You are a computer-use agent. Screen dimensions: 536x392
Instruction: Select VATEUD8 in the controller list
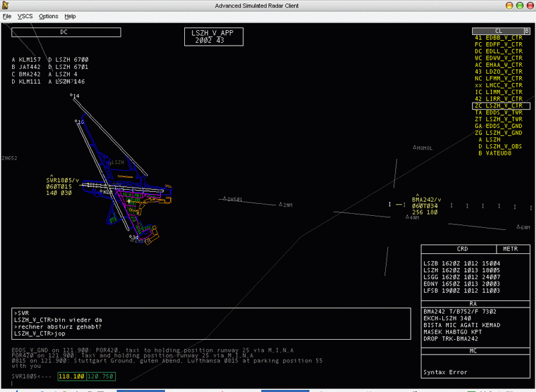pos(498,153)
